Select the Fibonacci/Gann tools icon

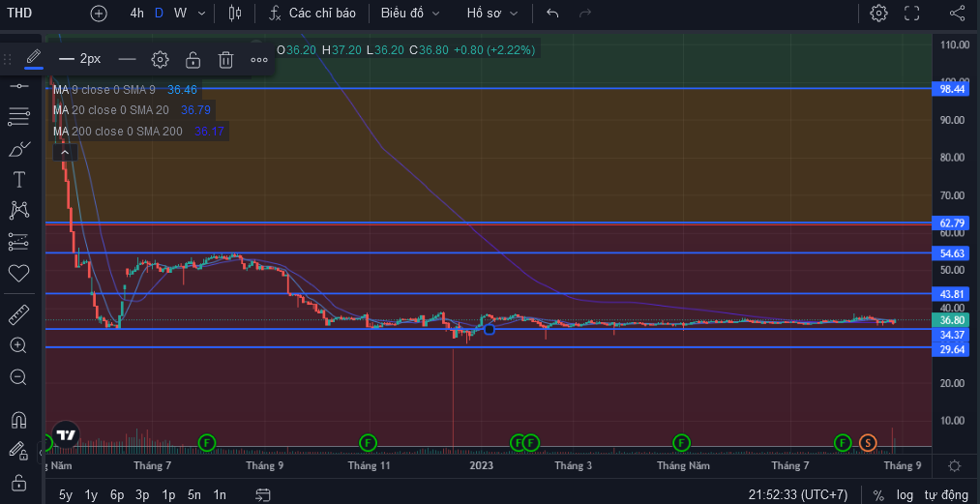point(19,116)
